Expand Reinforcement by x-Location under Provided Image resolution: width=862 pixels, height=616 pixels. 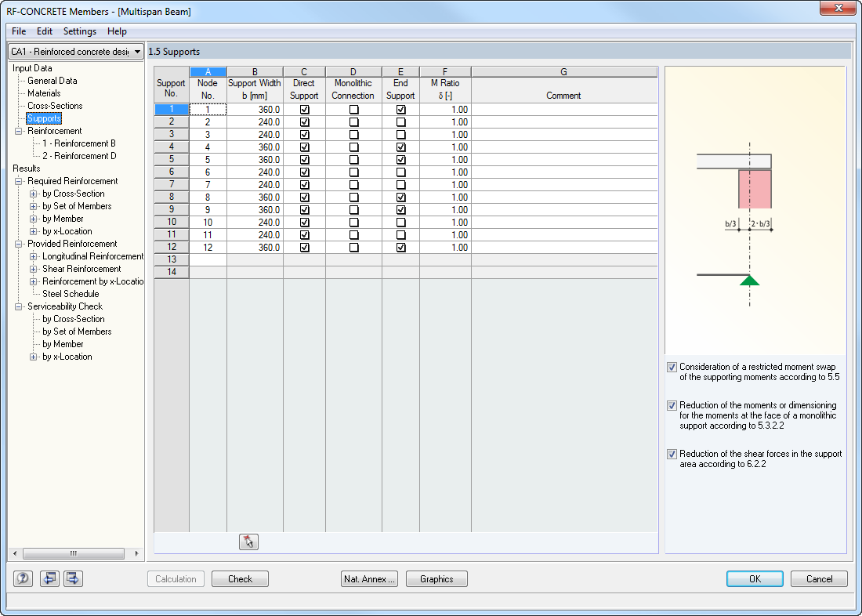[34, 281]
